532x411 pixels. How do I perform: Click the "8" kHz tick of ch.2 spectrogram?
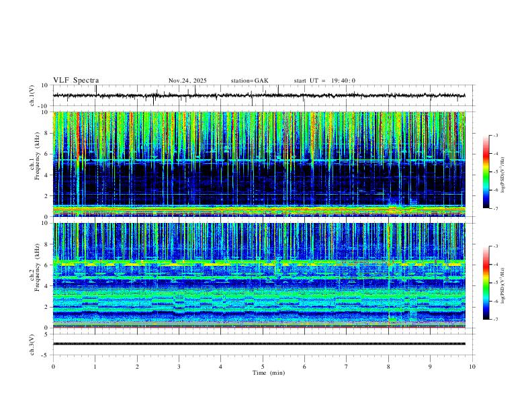(x=47, y=244)
